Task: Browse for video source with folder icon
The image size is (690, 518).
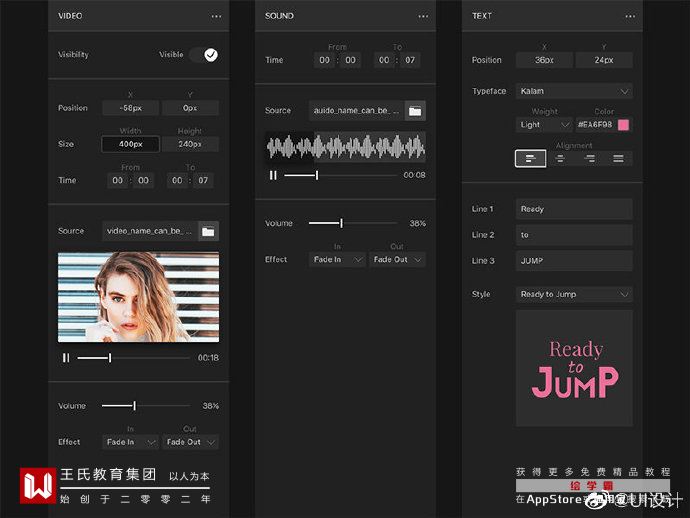Action: 208,231
